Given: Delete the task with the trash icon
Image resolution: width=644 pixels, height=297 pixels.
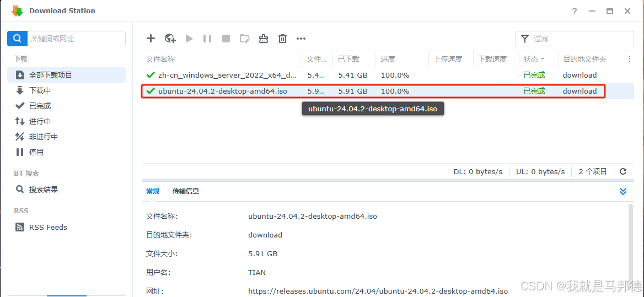Looking at the screenshot, I should coord(282,39).
